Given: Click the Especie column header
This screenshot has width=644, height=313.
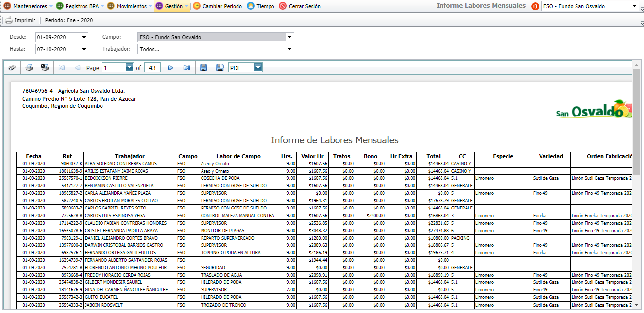Looking at the screenshot, I should (x=503, y=156).
